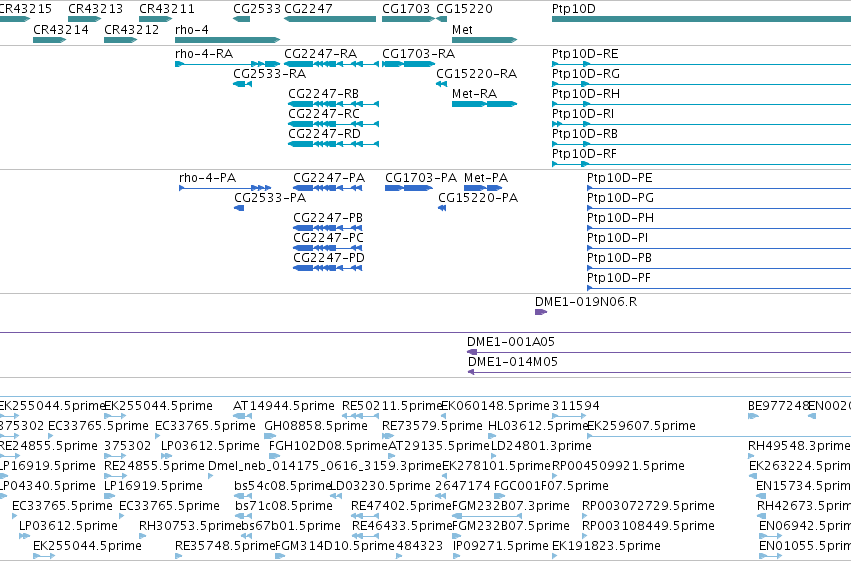The width and height of the screenshot is (851, 561).
Task: Open protein CG1703-PA
Action: [409, 188]
